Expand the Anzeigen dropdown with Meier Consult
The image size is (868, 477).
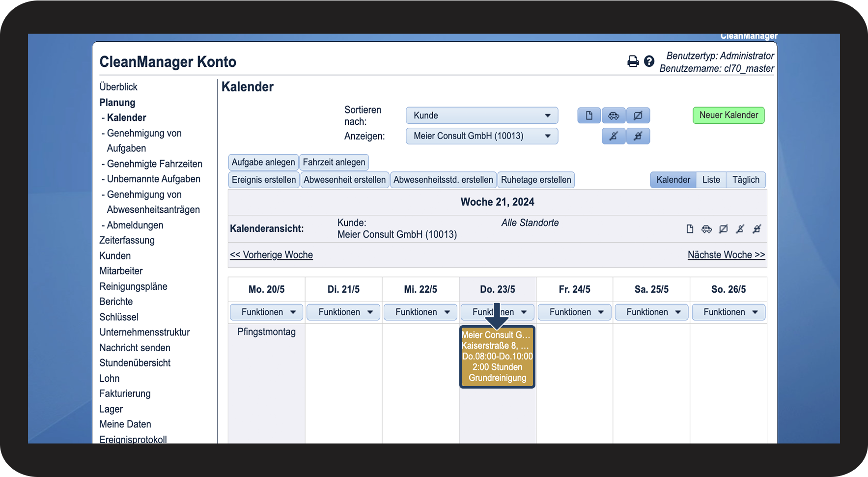[481, 136]
